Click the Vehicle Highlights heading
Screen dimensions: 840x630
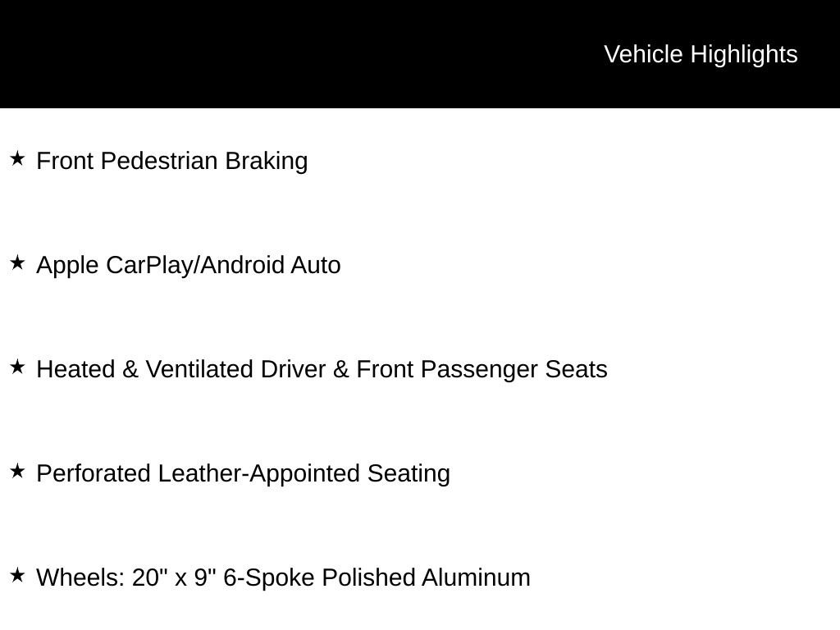[x=701, y=54]
